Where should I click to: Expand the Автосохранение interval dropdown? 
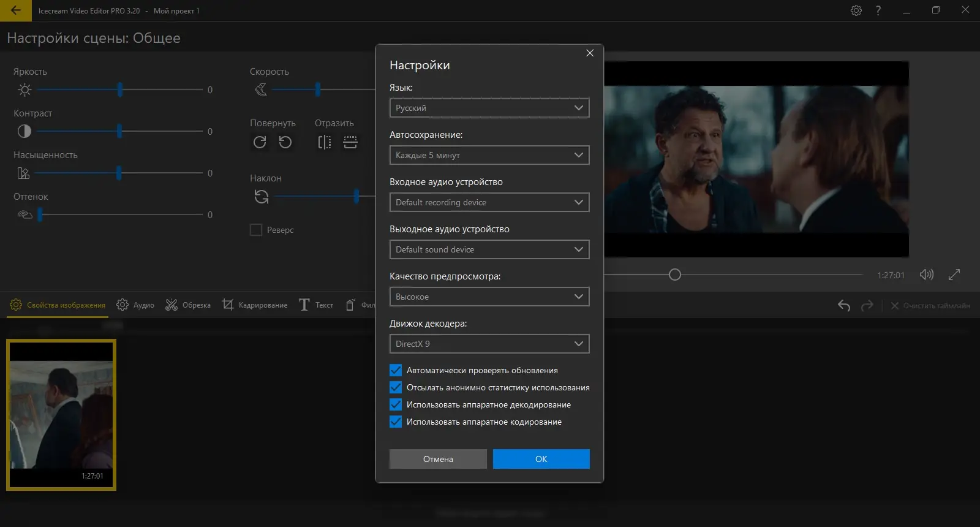[x=489, y=155]
